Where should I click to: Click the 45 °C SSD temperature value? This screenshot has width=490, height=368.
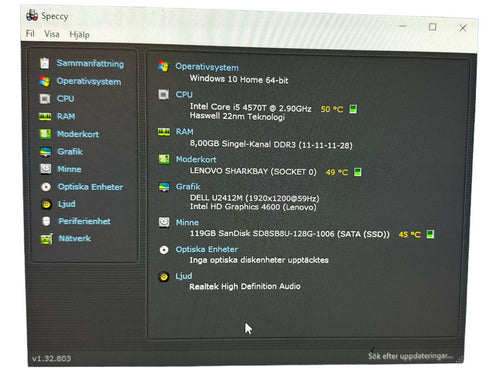click(x=410, y=235)
